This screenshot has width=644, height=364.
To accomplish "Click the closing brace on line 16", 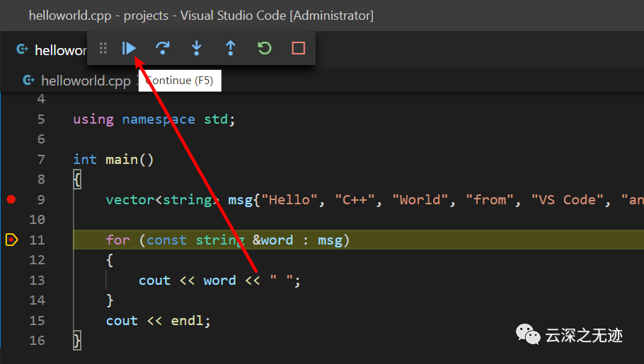I will (77, 341).
